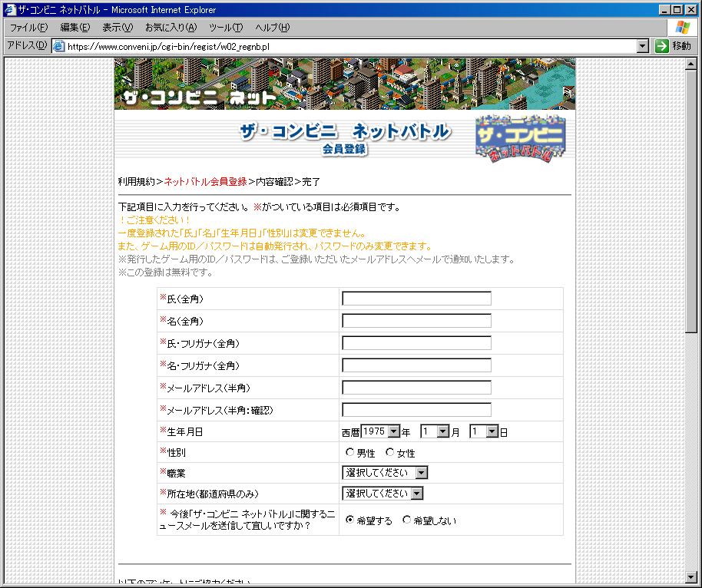Open the お気に入り(A) menu

[171, 28]
